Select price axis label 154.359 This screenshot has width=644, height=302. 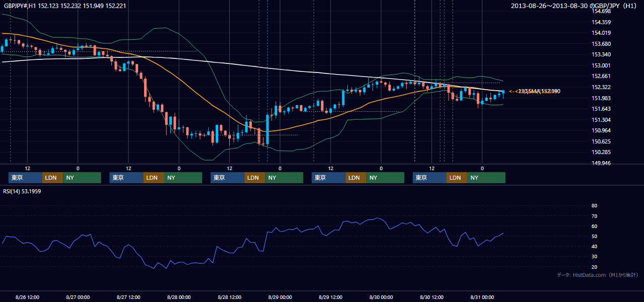point(601,22)
